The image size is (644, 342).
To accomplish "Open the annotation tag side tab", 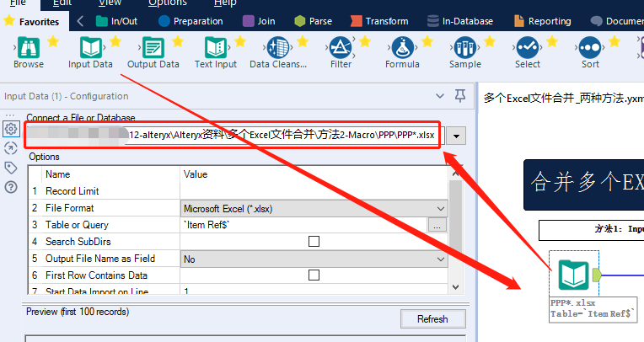I will pos(11,168).
